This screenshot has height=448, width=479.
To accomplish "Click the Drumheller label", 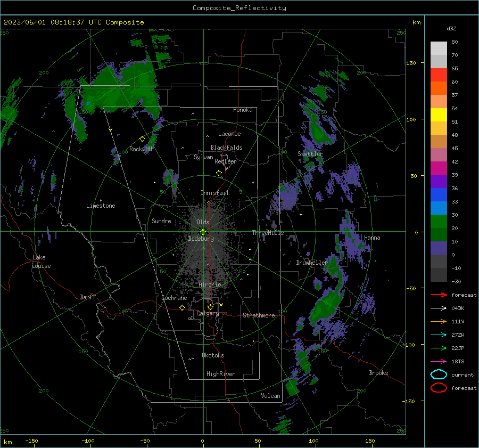I will (312, 263).
